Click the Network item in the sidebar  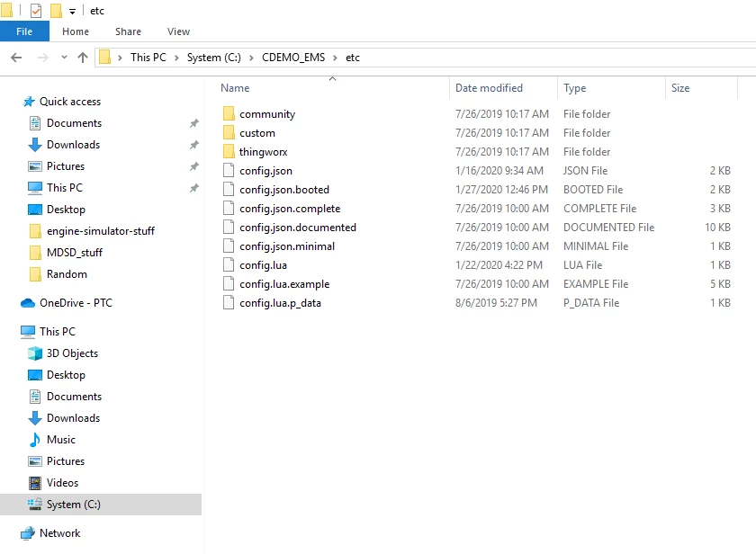point(59,533)
